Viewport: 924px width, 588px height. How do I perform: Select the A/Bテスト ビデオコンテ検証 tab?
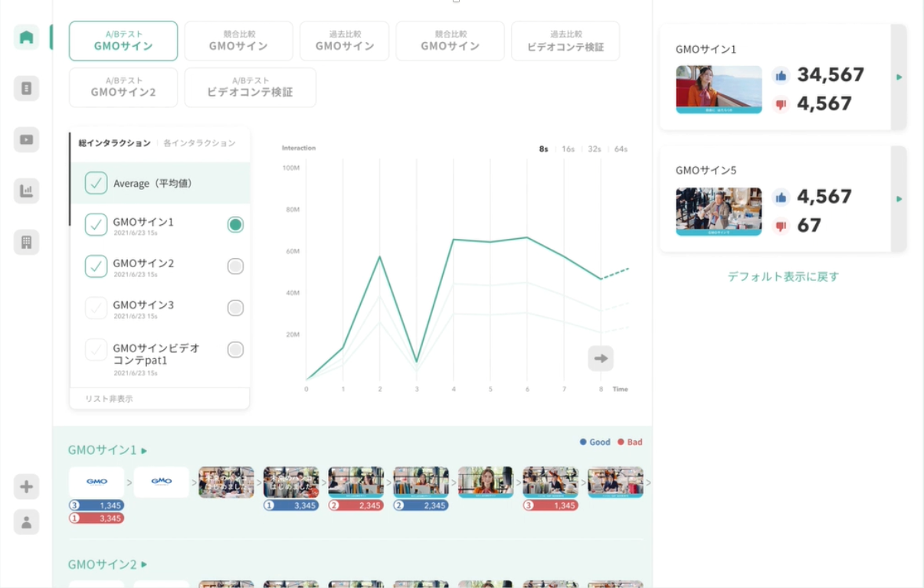pyautogui.click(x=250, y=87)
